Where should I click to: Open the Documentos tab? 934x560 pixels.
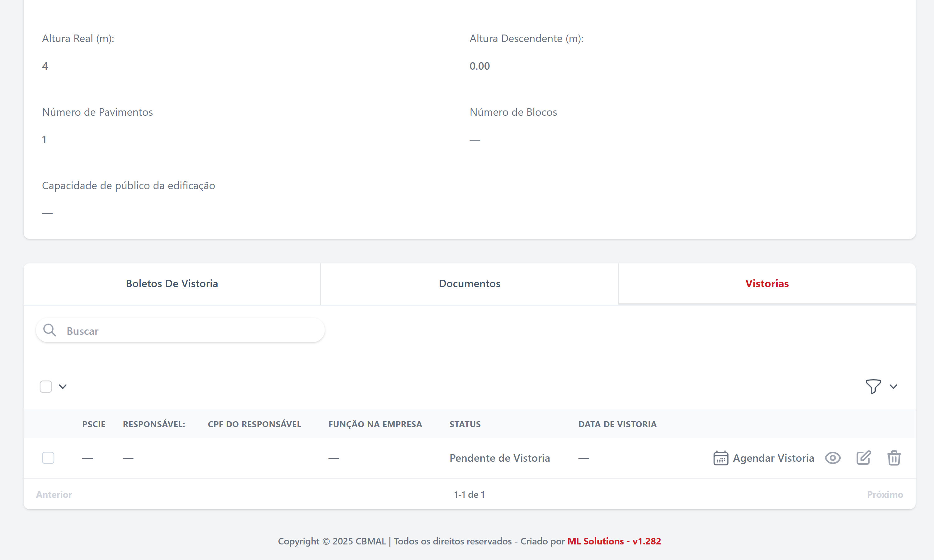point(469,284)
